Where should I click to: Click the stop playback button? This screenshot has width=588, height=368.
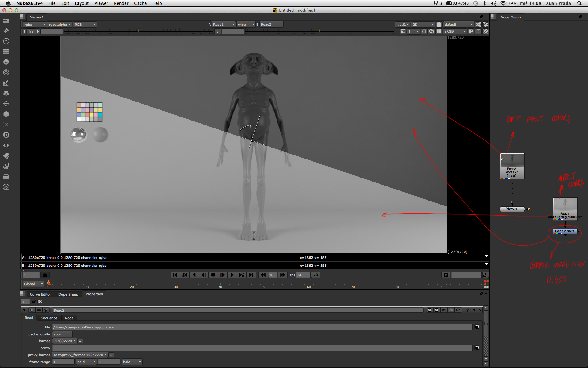tap(213, 275)
